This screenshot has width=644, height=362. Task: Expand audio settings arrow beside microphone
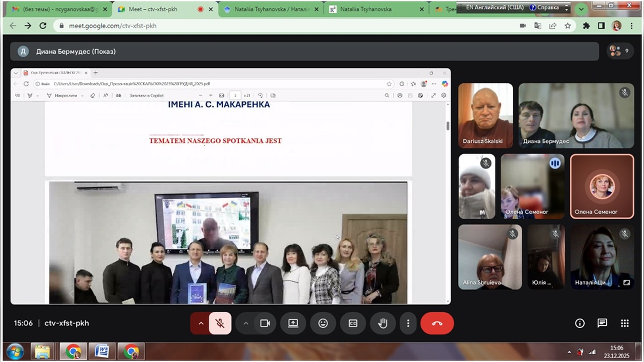pos(201,323)
